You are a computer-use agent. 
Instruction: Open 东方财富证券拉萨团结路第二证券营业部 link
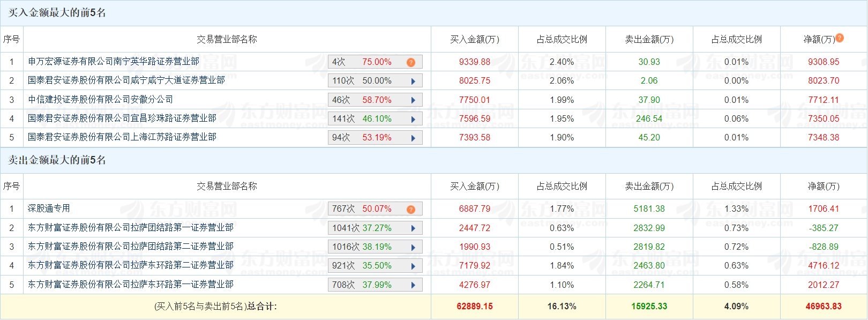pyautogui.click(x=131, y=247)
